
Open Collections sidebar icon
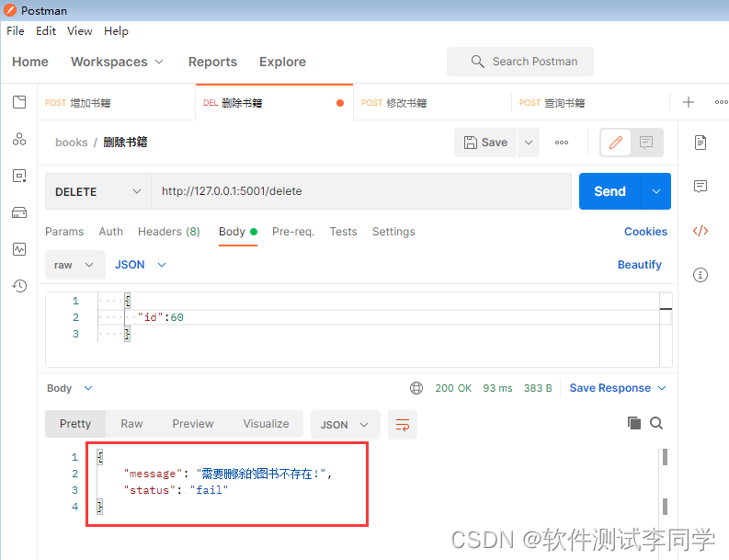point(19,102)
